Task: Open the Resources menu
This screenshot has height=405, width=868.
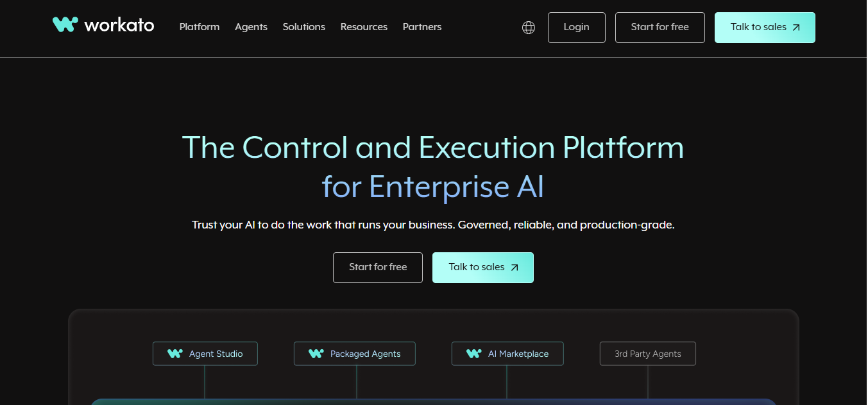Action: pos(364,27)
